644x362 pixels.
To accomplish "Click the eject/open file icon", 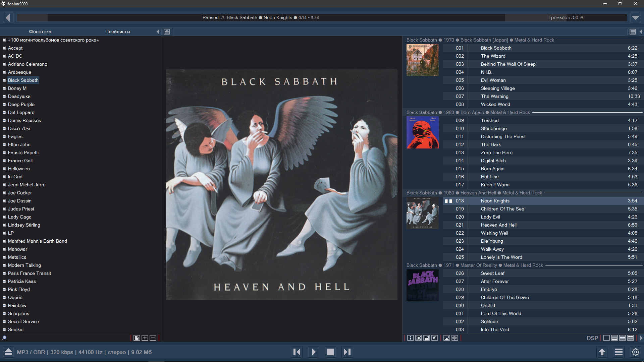I will (x=8, y=352).
